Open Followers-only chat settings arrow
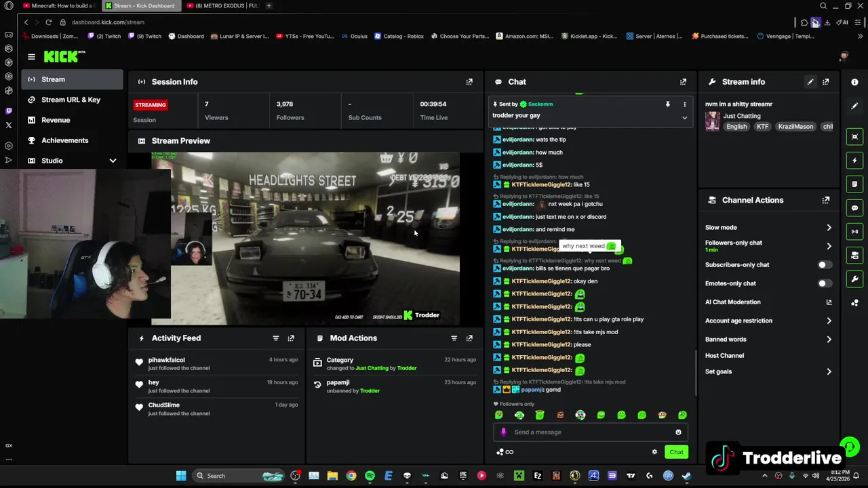 [x=829, y=246]
